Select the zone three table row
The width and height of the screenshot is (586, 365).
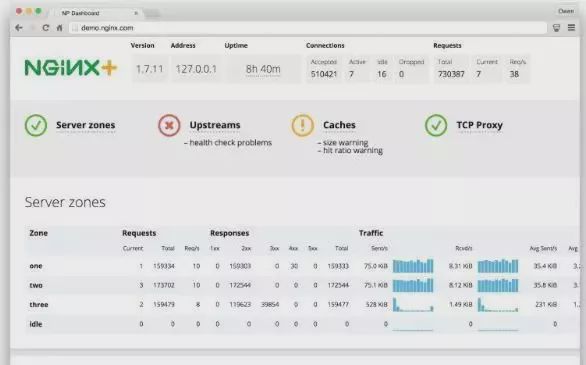pos(302,304)
